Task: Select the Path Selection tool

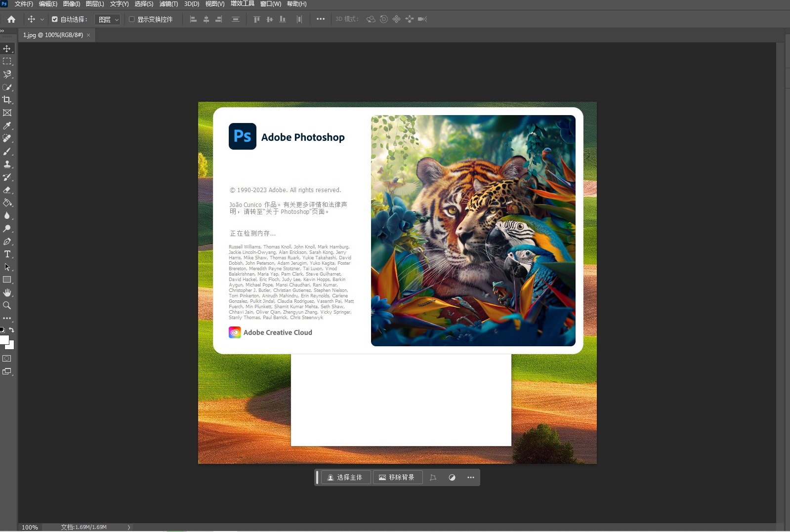Action: (x=7, y=267)
